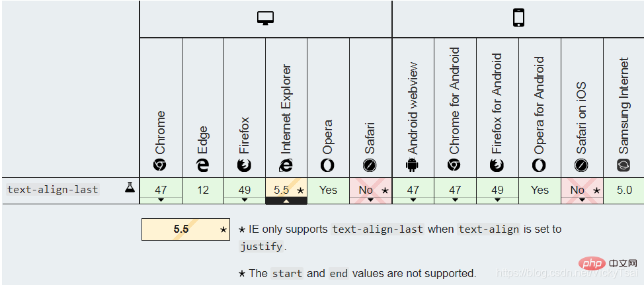Click the Chrome browser logo icon

click(x=161, y=165)
